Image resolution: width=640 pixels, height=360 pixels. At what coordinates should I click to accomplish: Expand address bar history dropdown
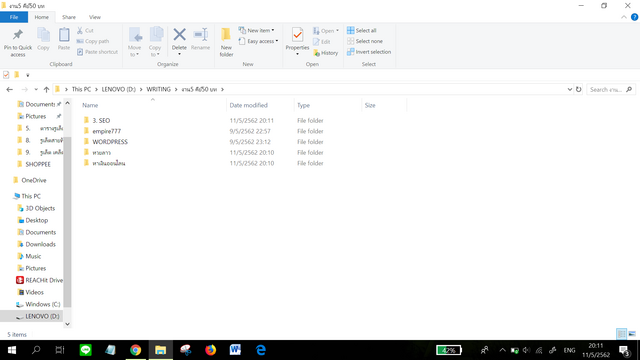[x=569, y=89]
